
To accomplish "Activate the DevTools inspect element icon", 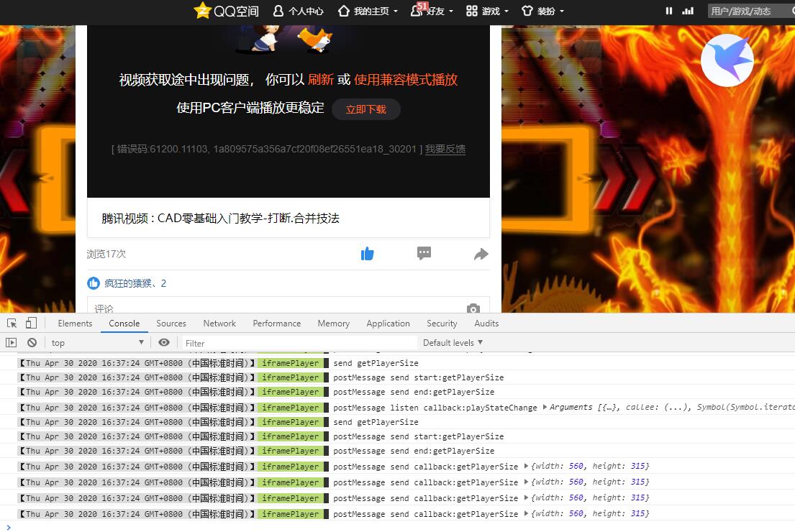I will pyautogui.click(x=12, y=324).
